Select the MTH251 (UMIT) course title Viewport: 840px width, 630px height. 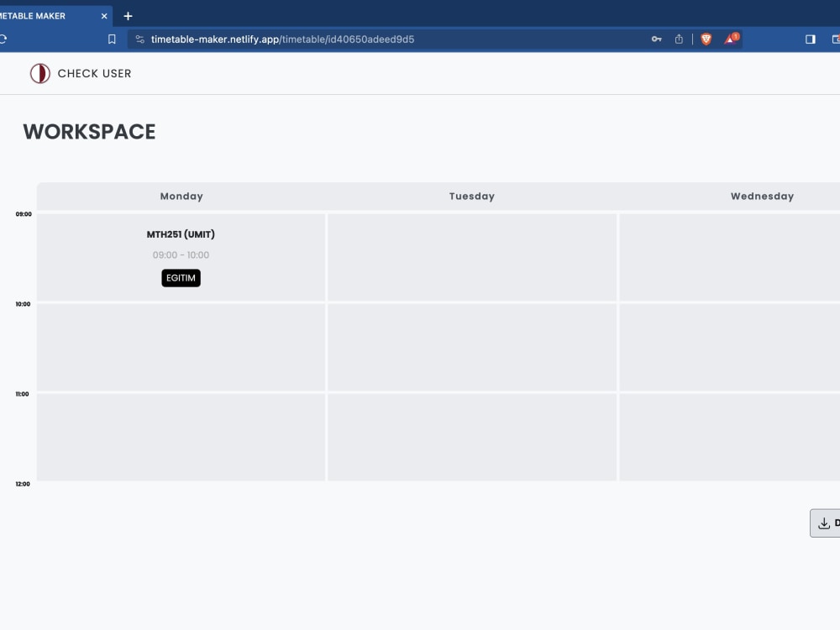click(x=181, y=234)
